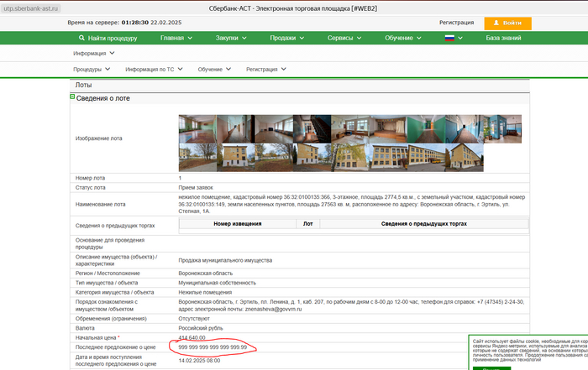The height and width of the screenshot is (370, 588).
Task: Click the value Российский рубль
Action: coord(201,328)
